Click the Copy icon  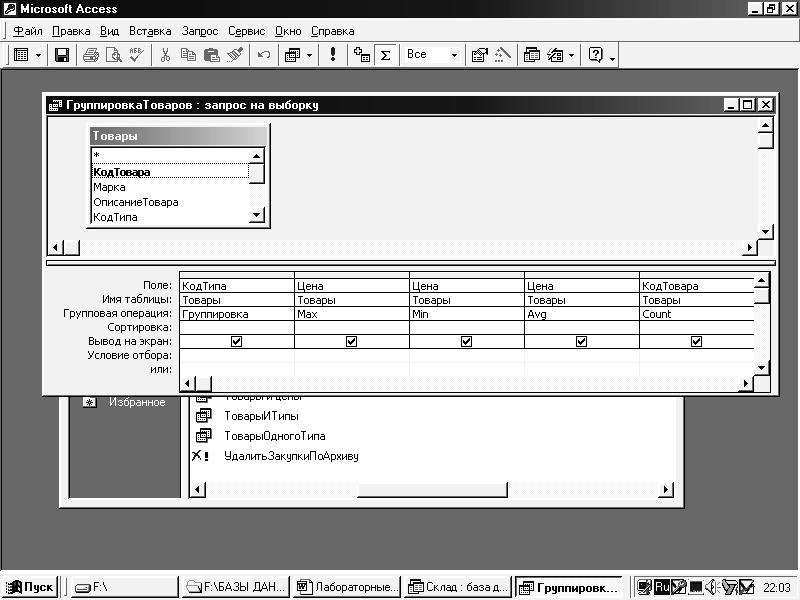click(x=188, y=55)
